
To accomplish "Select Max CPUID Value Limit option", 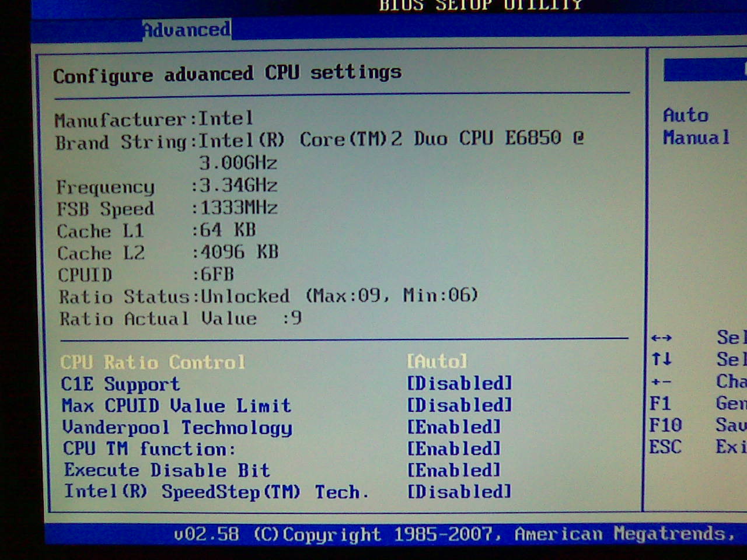I will coord(176,405).
